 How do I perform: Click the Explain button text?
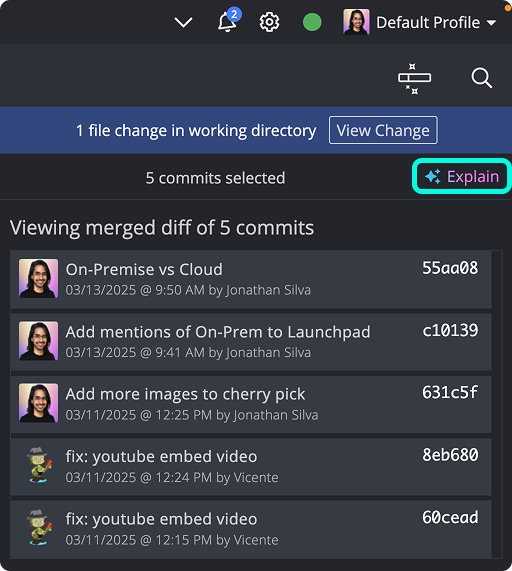(x=473, y=177)
